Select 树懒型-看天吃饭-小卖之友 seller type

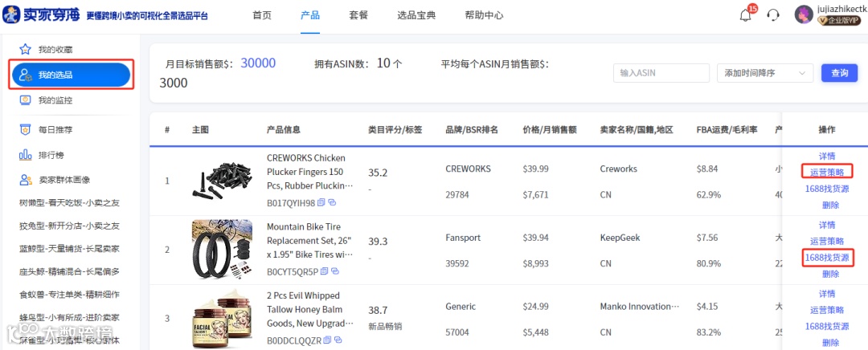[69, 203]
